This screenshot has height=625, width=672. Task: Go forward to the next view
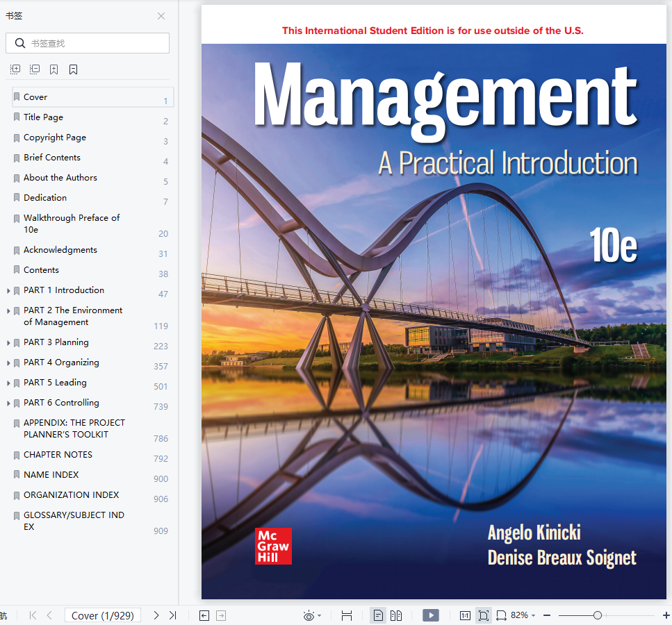[221, 615]
